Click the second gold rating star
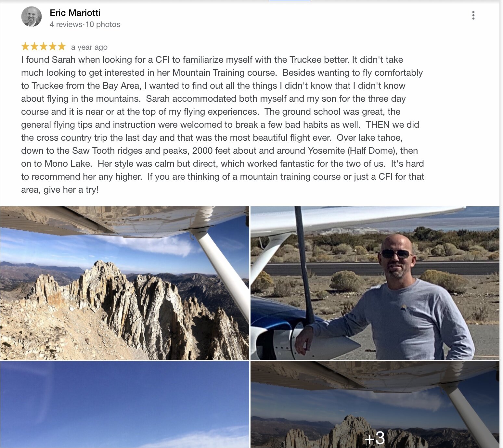Viewport: 503px width, 448px height. pos(34,46)
